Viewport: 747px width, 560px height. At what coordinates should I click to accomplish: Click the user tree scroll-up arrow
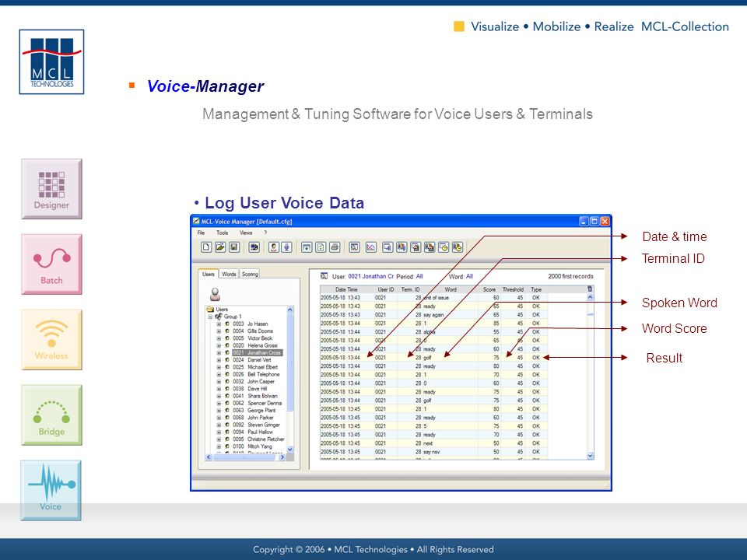[289, 310]
